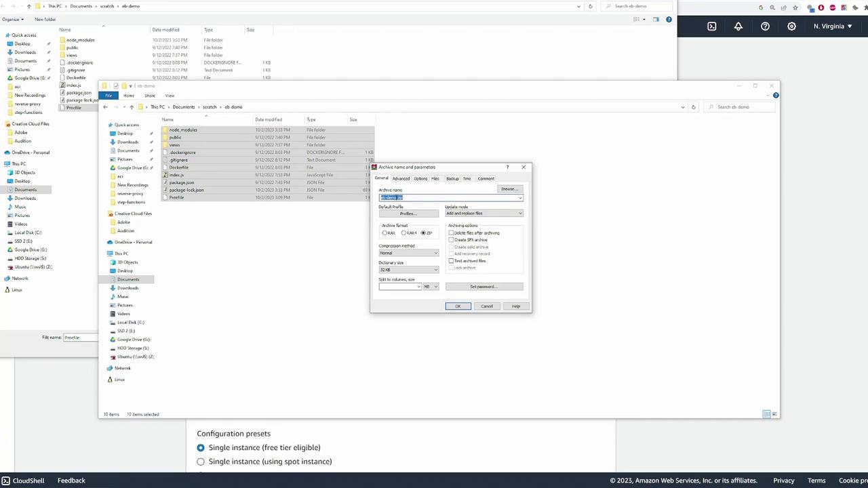The height and width of the screenshot is (488, 868).
Task: Refresh the eb-demo Explorer address bar
Action: (693, 107)
